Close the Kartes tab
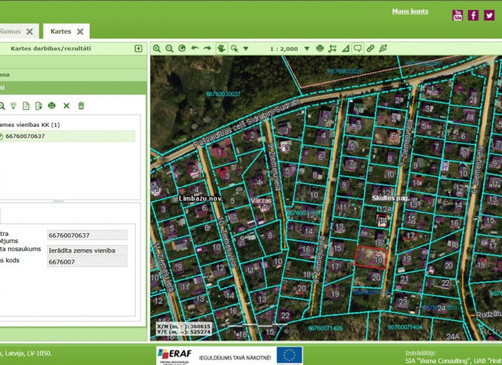Image resolution: width=502 pixels, height=365 pixels. 80,32
